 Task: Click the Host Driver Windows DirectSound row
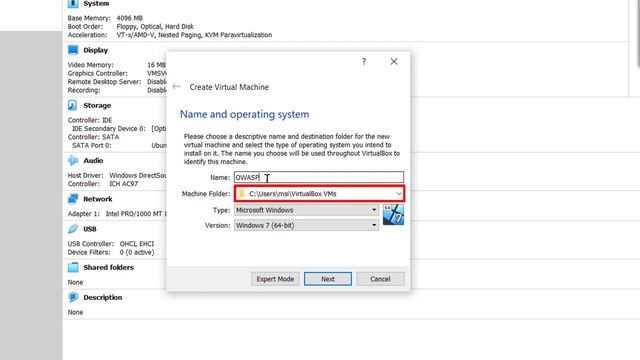point(117,175)
